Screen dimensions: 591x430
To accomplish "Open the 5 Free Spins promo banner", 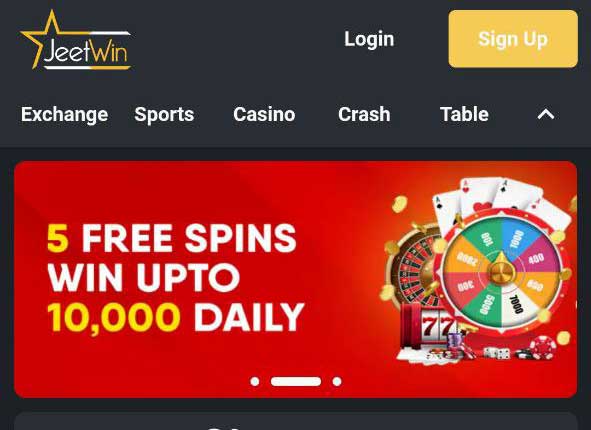I will [x=296, y=279].
